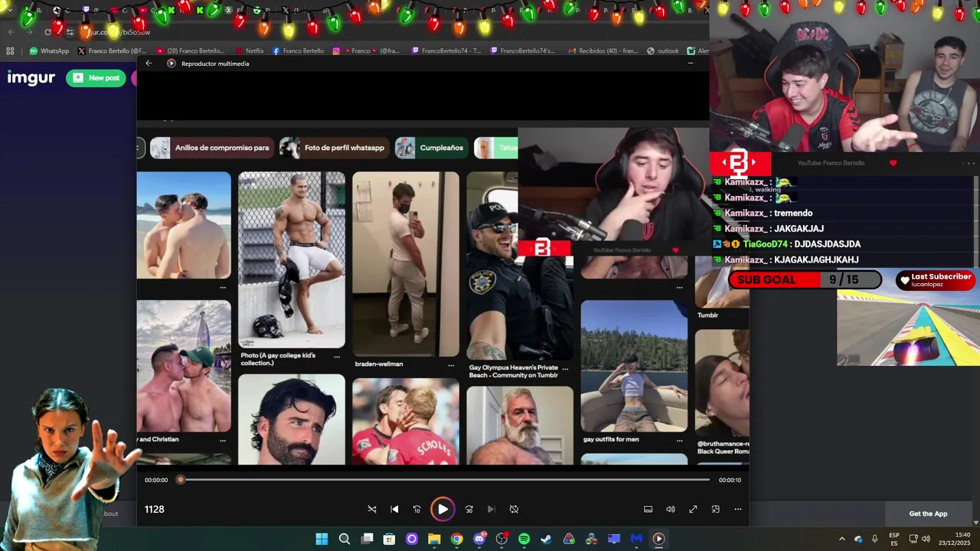980x551 pixels.
Task: Open Windows taskbar Search
Action: coord(345,539)
